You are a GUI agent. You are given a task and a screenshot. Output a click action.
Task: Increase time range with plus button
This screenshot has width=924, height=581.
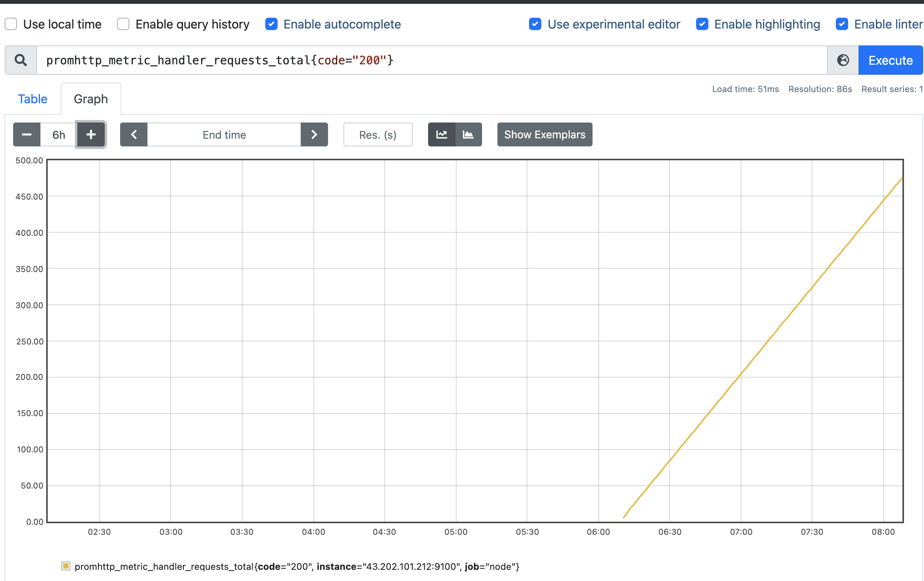pyautogui.click(x=91, y=134)
